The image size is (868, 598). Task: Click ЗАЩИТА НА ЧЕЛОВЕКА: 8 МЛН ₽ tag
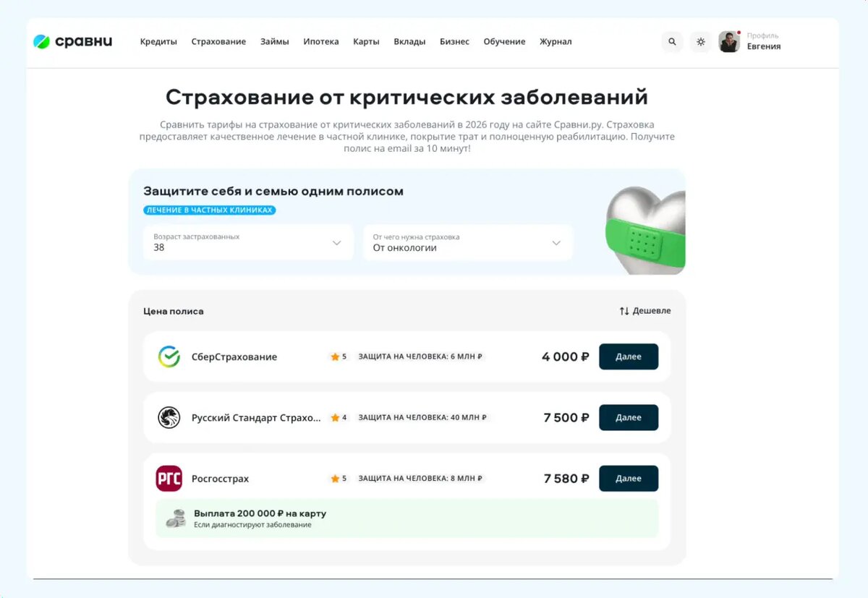pos(420,479)
